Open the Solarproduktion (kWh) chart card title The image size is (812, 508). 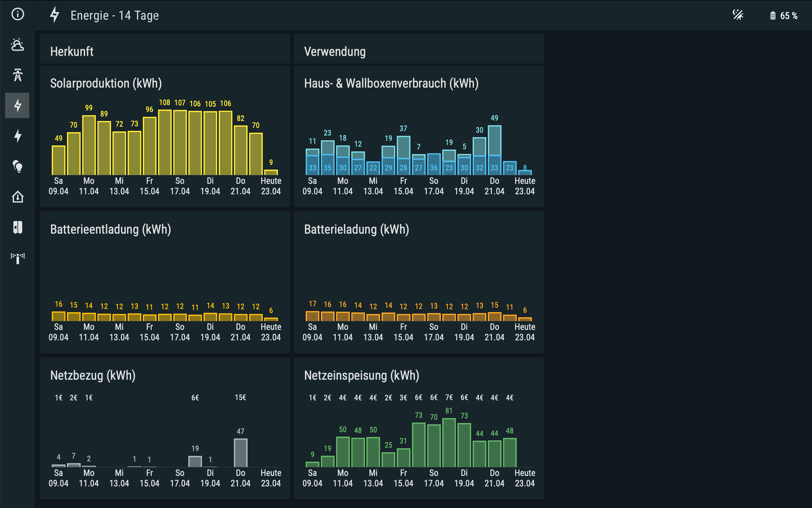pyautogui.click(x=106, y=83)
